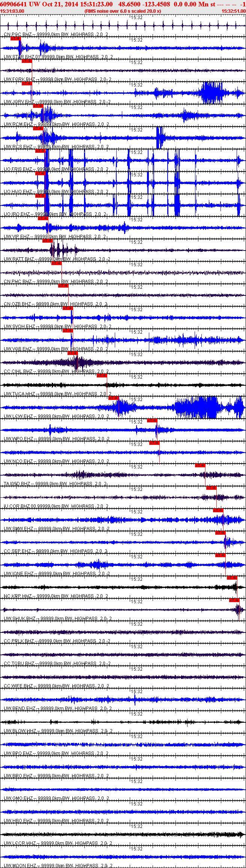Viewport: 246px width, 868px height.
Task: Click the start time 15:31:03.00 label
Action: tap(12, 11)
